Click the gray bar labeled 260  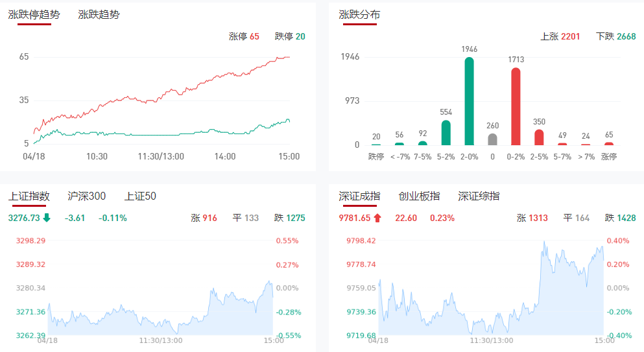pos(493,139)
